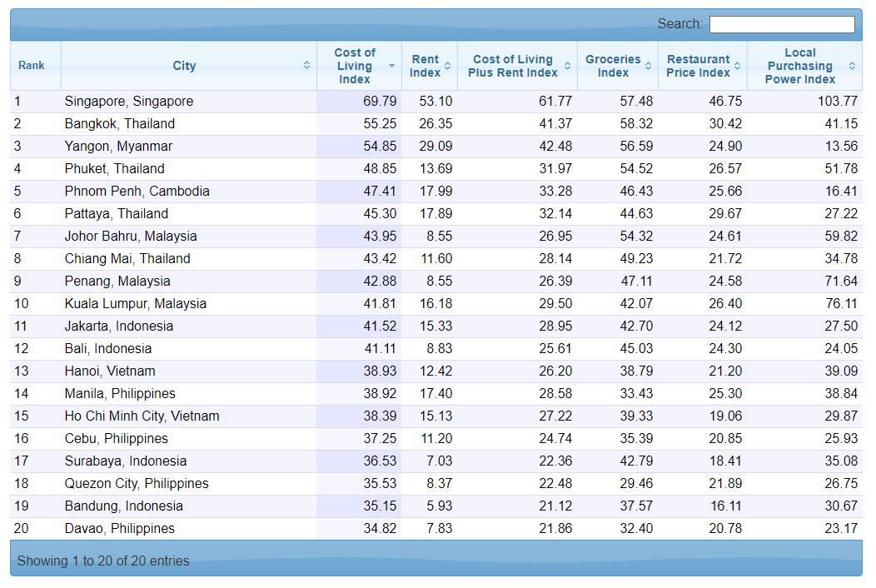Sort by Local Purchasing Power Index header
The height and width of the screenshot is (588, 876).
(x=804, y=66)
